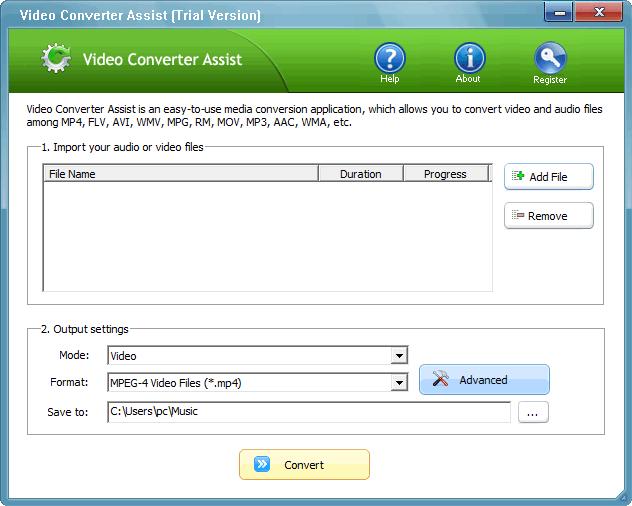Click the Add File button
632x506 pixels.
coord(549,177)
